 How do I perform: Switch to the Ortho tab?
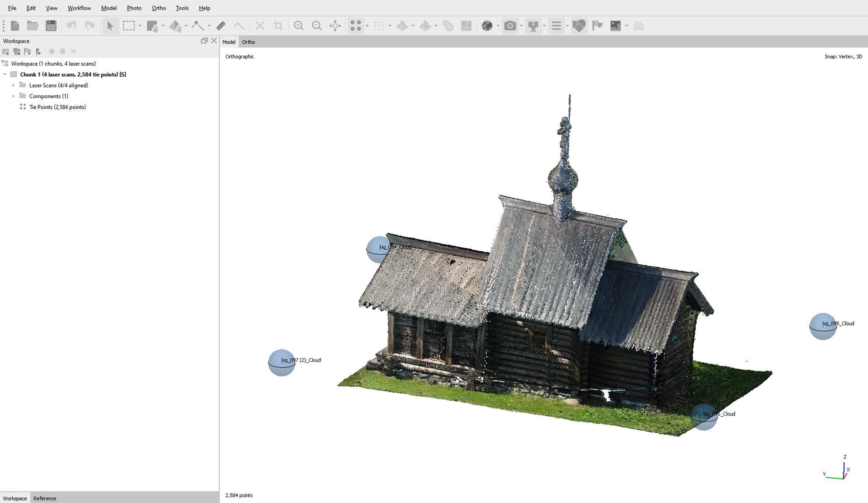pyautogui.click(x=248, y=42)
